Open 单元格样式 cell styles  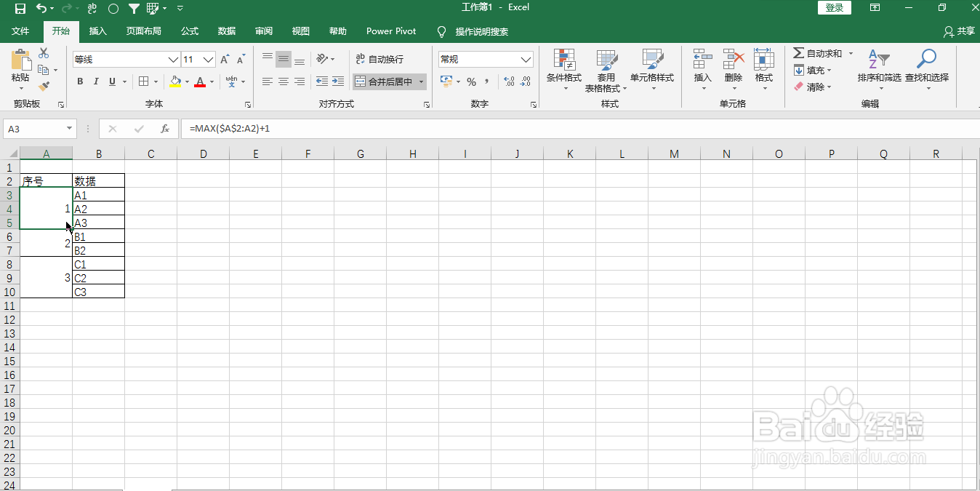(652, 70)
